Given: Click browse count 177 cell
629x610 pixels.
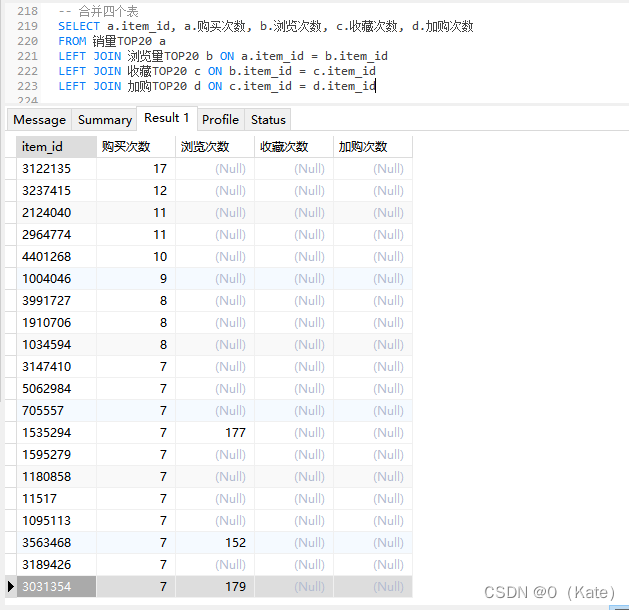Looking at the screenshot, I should click(215, 433).
